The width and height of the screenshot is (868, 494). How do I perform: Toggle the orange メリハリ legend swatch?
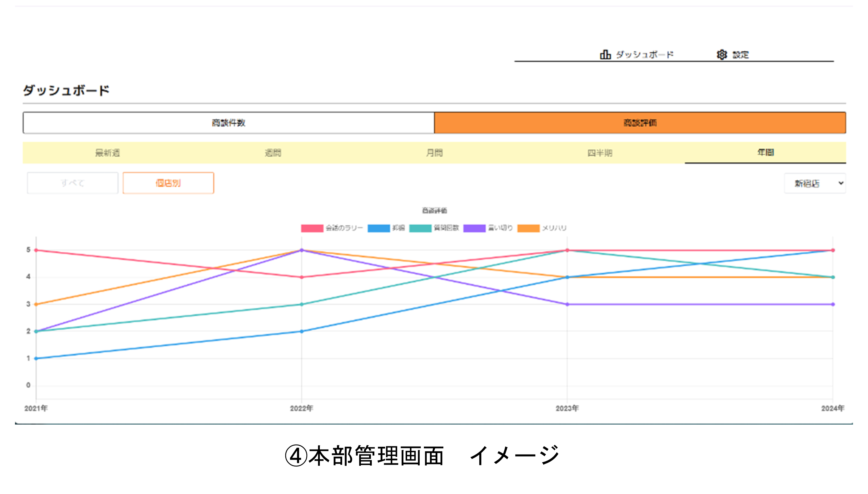coord(528,228)
